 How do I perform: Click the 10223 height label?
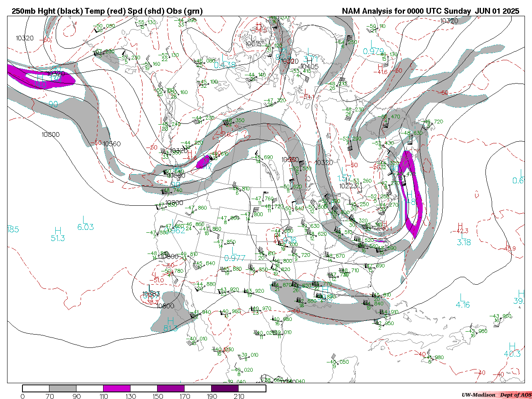coord(348,186)
